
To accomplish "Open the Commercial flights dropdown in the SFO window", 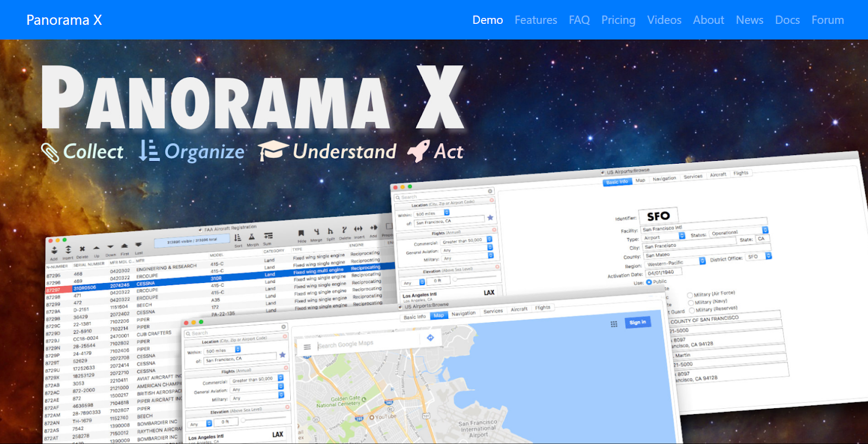I will [x=466, y=240].
